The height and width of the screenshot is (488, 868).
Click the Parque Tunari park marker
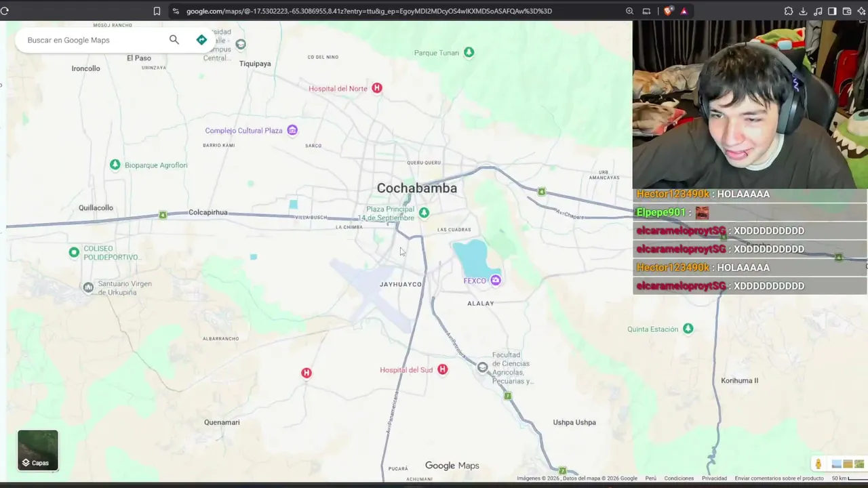(469, 53)
